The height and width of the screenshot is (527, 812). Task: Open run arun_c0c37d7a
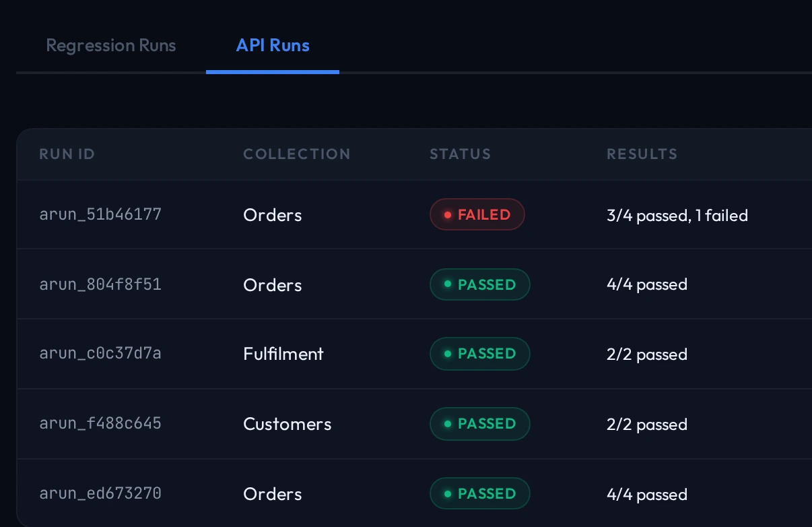[x=100, y=354]
